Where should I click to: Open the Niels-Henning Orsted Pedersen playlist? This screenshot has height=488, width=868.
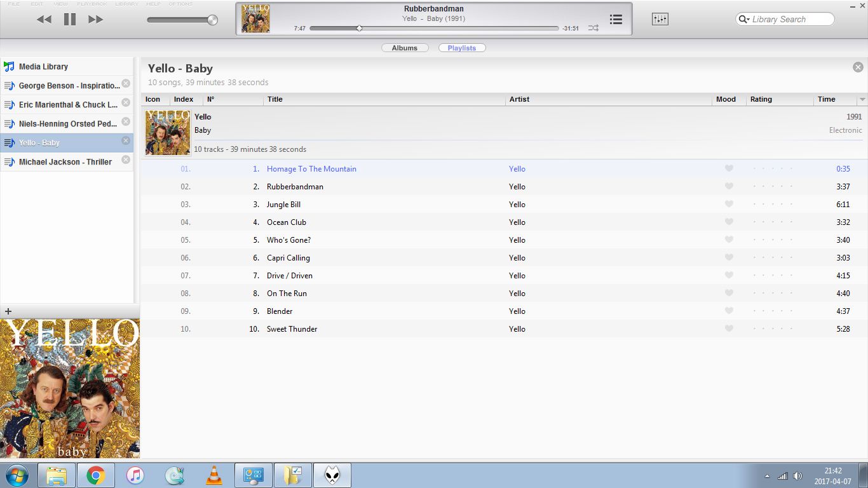pyautogui.click(x=67, y=123)
